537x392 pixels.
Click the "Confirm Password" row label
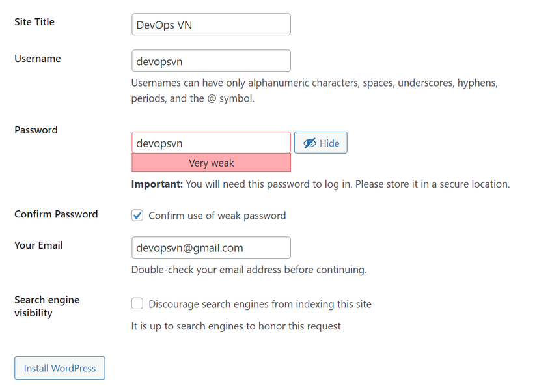(56, 214)
